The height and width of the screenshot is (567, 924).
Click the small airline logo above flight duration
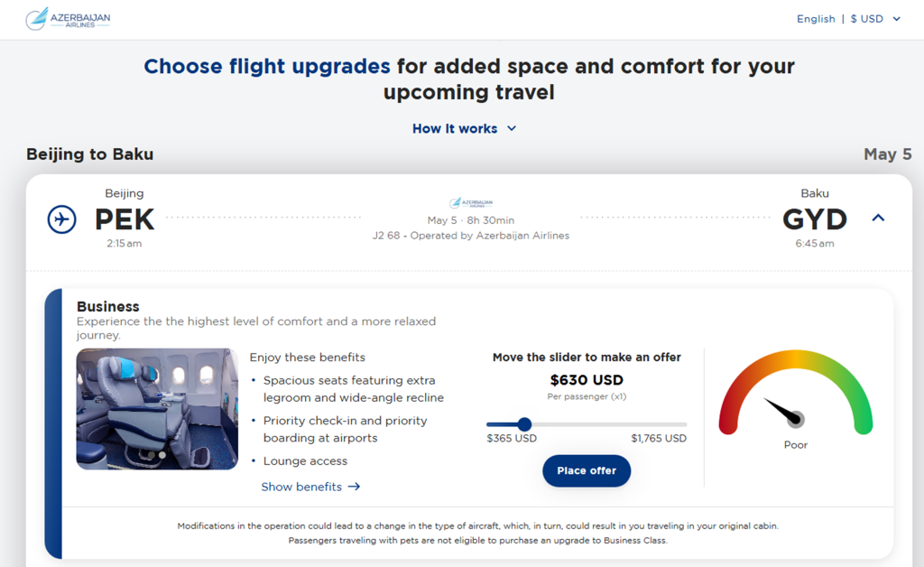(470, 203)
